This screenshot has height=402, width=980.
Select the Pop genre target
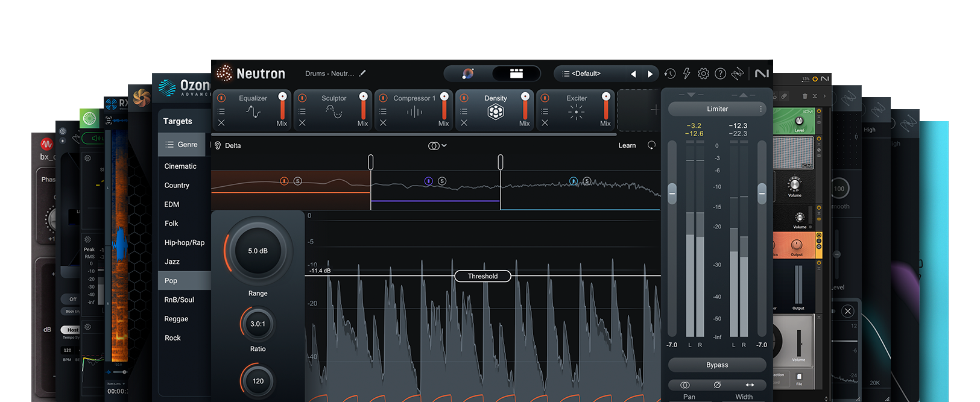click(185, 281)
